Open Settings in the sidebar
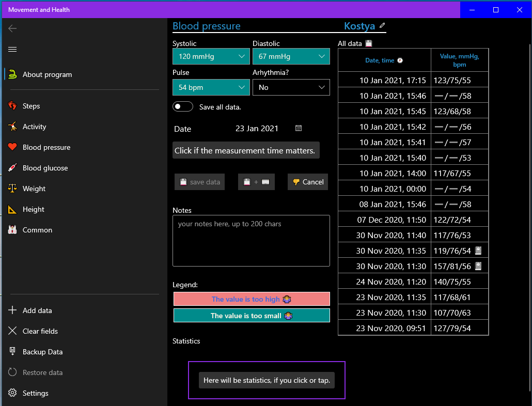The width and height of the screenshot is (532, 406). pyautogui.click(x=35, y=393)
